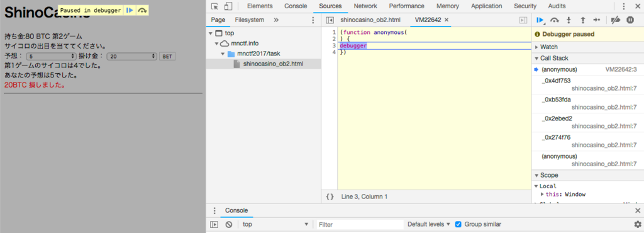Clear the console
The image size is (644, 233).
pos(229,224)
